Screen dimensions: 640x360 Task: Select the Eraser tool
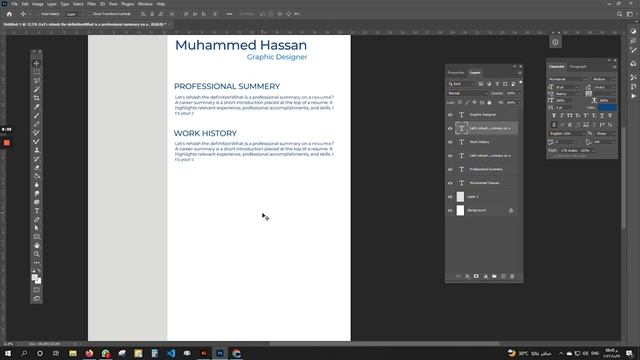tap(37, 167)
